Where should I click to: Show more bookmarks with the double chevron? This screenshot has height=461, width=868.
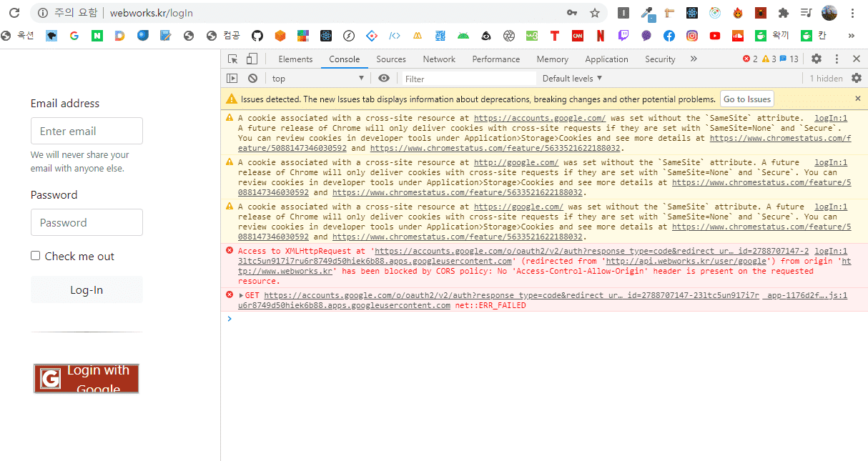tap(851, 36)
